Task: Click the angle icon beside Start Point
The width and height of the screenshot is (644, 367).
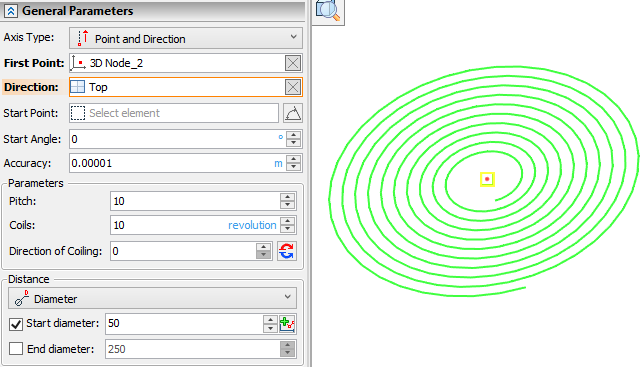Action: (293, 113)
